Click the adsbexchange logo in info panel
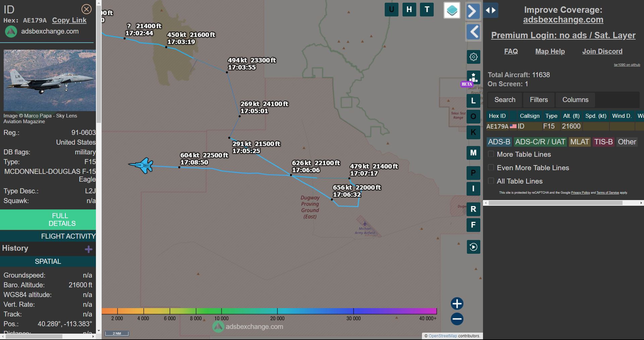This screenshot has width=644, height=340. click(x=11, y=32)
